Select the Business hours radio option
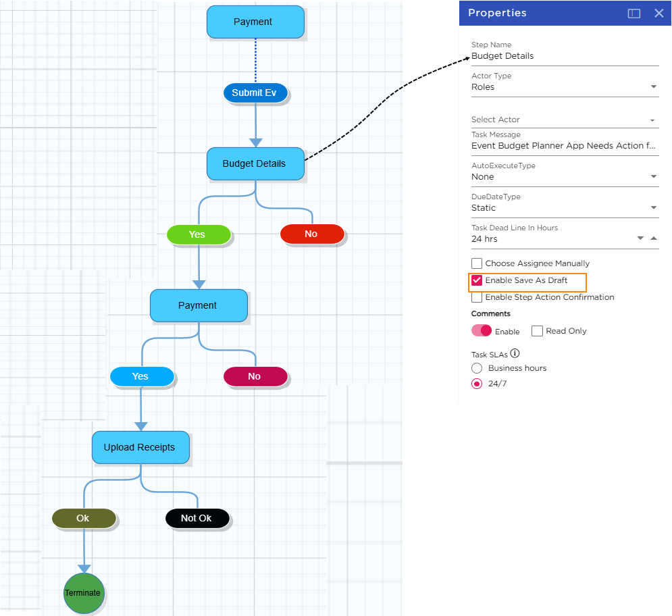This screenshot has height=616, width=672. tap(477, 368)
